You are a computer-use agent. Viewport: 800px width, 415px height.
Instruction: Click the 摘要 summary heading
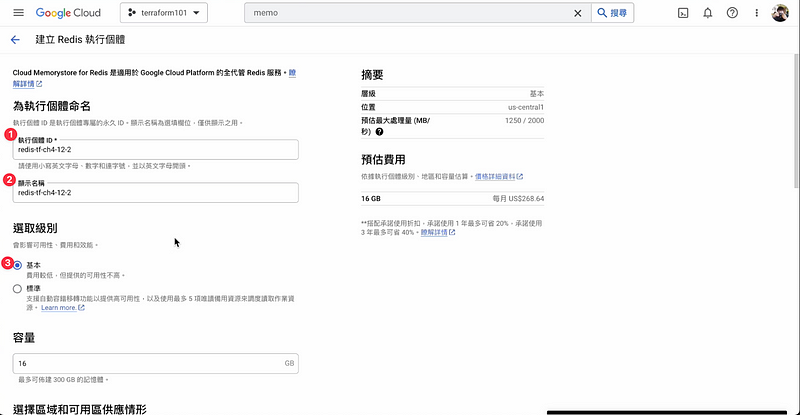372,75
